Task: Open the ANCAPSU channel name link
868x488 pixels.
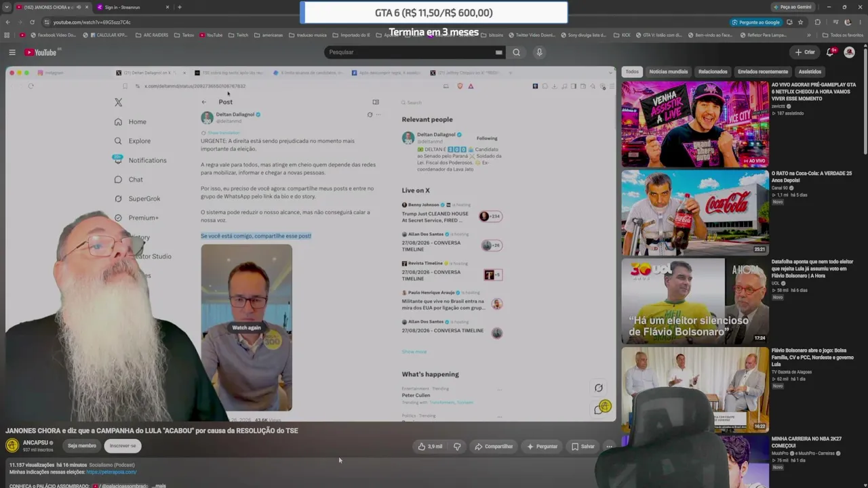Action: click(35, 443)
